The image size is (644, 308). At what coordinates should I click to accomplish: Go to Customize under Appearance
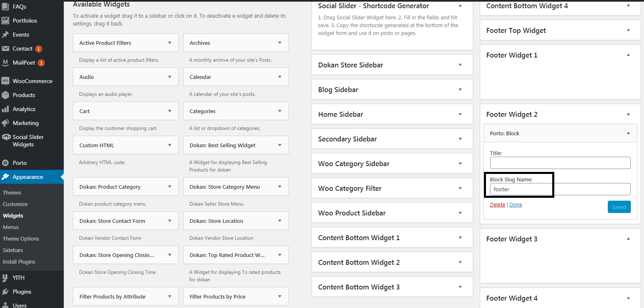click(15, 204)
